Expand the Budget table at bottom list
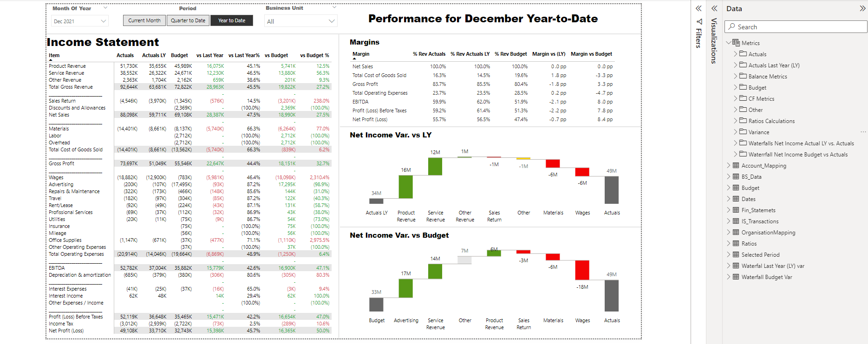 click(728, 188)
